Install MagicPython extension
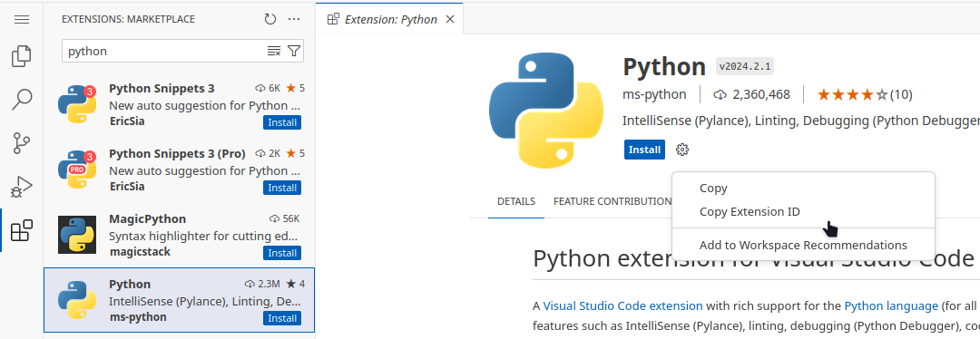This screenshot has height=339, width=980. (282, 253)
